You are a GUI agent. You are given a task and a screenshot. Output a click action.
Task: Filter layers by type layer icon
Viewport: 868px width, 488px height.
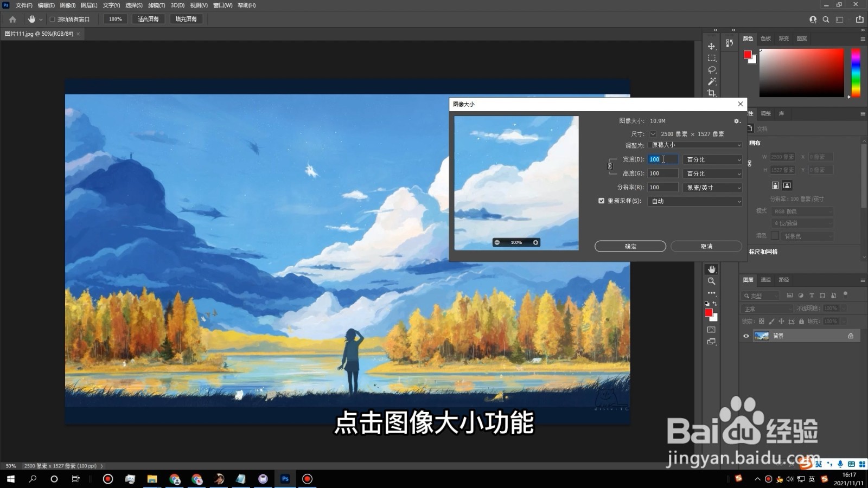(812, 296)
